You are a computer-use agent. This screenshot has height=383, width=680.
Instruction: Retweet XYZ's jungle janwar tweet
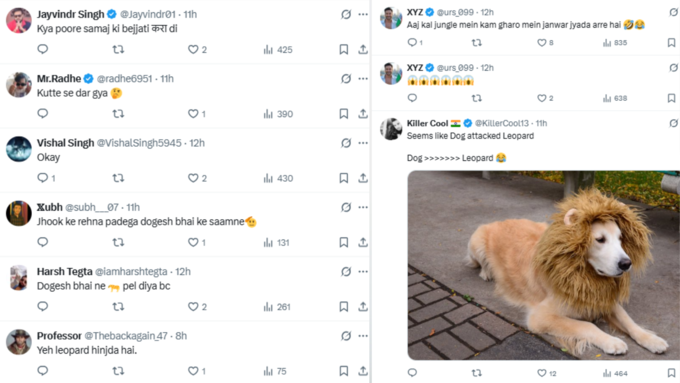476,43
